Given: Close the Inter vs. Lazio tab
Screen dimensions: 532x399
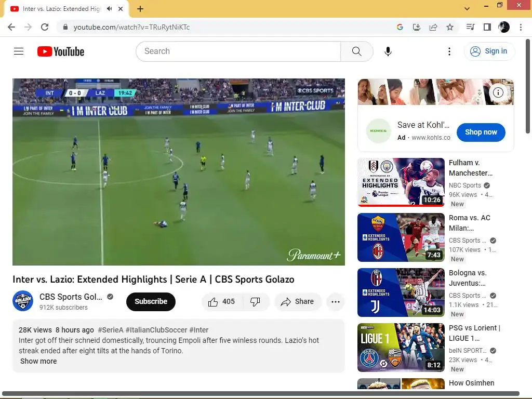Looking at the screenshot, I should click(x=121, y=9).
